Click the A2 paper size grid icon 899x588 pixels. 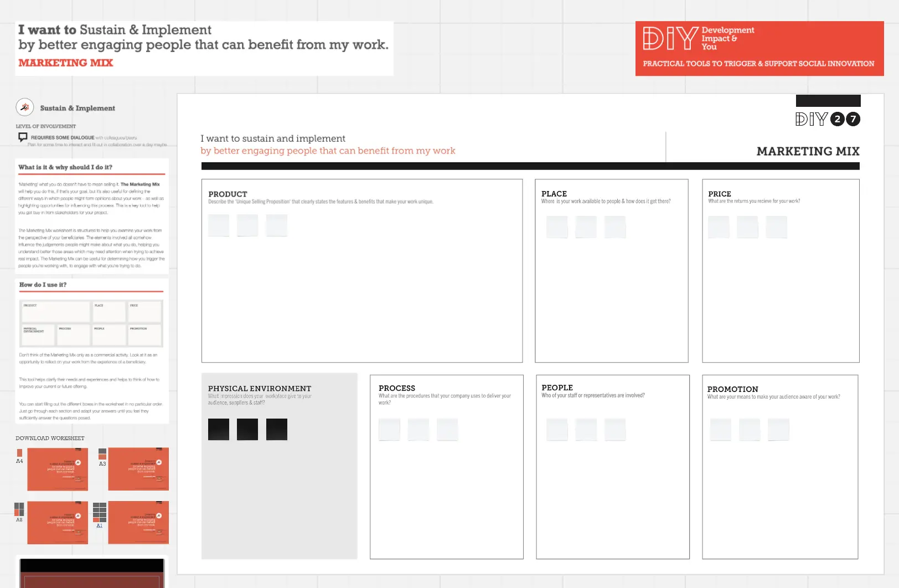pos(19,509)
